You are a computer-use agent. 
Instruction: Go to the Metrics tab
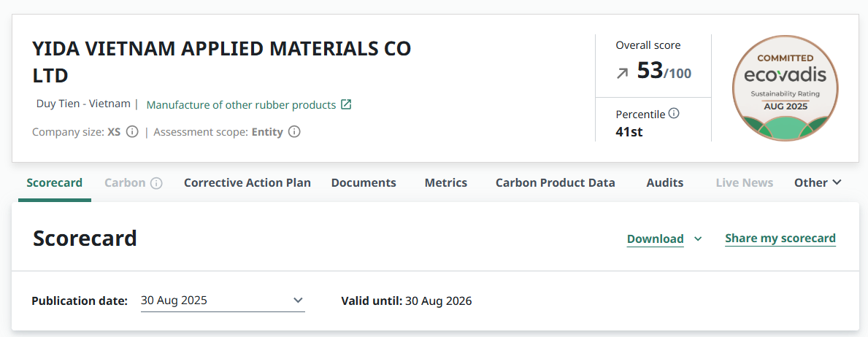446,182
